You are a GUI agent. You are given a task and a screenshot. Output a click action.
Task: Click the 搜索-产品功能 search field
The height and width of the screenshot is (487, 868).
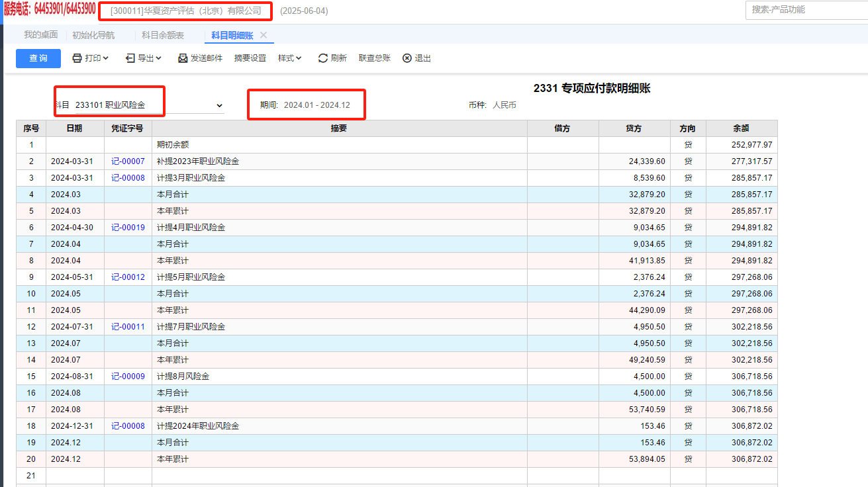(806, 10)
